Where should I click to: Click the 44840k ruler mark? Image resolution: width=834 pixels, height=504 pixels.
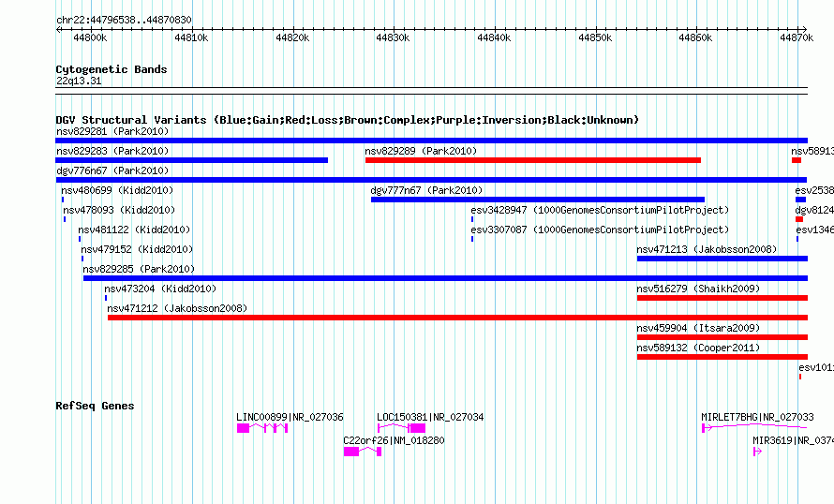pos(494,37)
